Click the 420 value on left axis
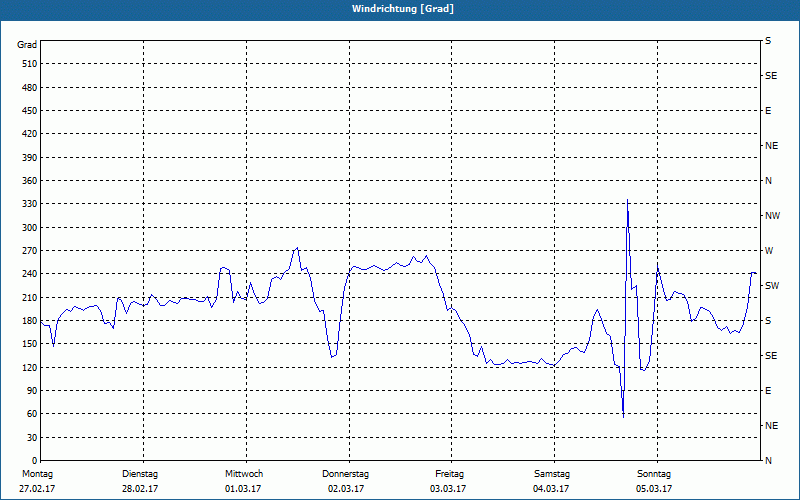The image size is (800, 500). pyautogui.click(x=30, y=134)
